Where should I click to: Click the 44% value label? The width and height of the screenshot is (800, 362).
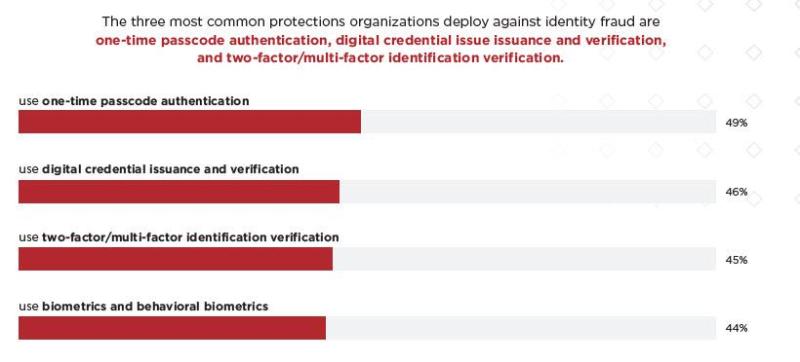736,328
